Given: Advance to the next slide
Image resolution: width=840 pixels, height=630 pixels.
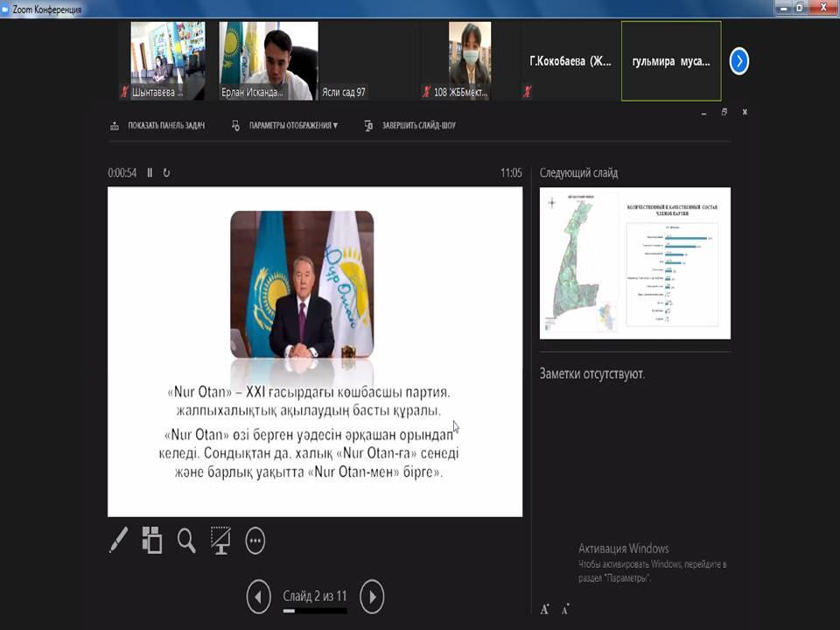Looking at the screenshot, I should pyautogui.click(x=372, y=597).
